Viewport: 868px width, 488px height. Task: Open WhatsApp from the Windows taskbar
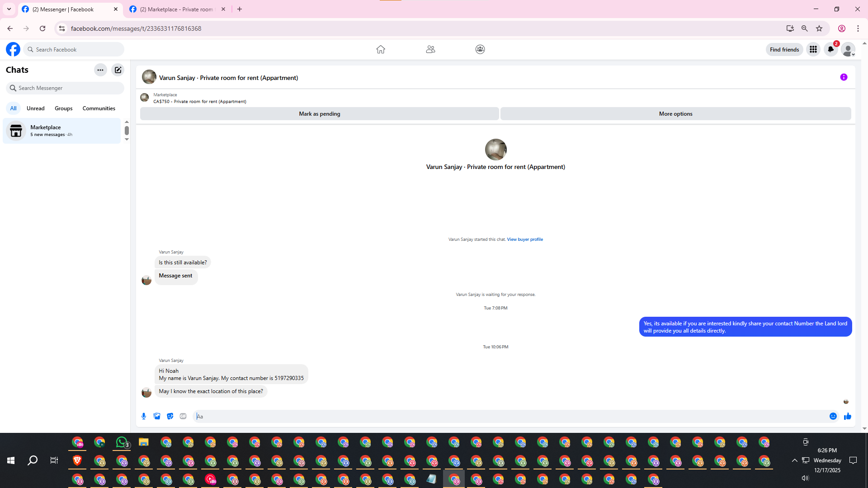click(122, 442)
